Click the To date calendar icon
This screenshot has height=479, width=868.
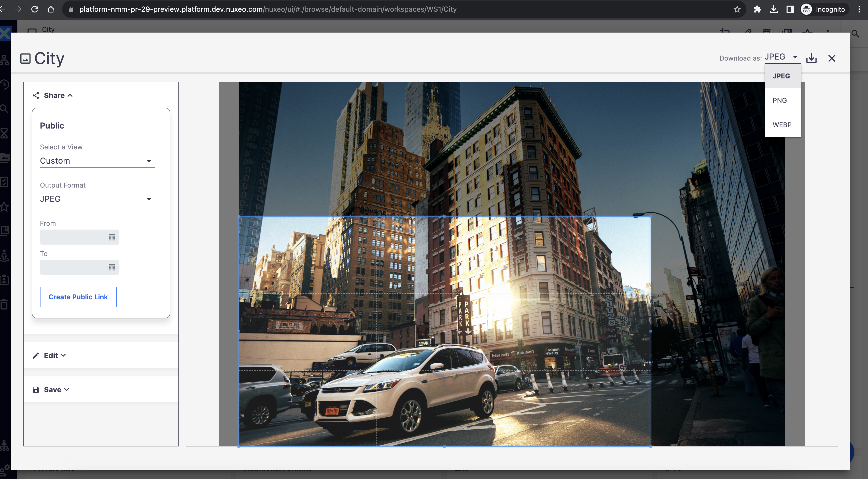112,267
